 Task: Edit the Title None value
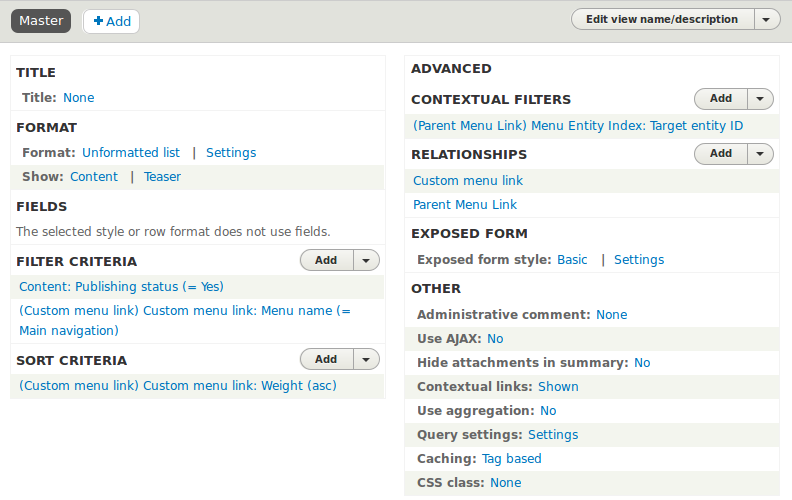click(78, 97)
